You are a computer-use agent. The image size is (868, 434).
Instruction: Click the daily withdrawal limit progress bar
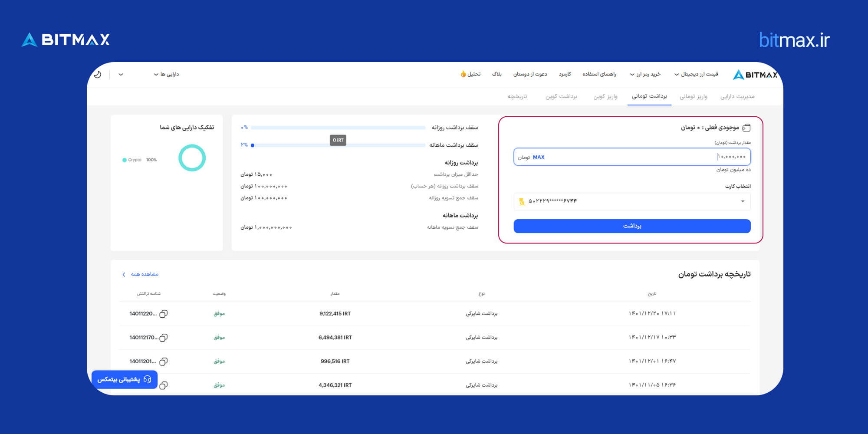(338, 128)
